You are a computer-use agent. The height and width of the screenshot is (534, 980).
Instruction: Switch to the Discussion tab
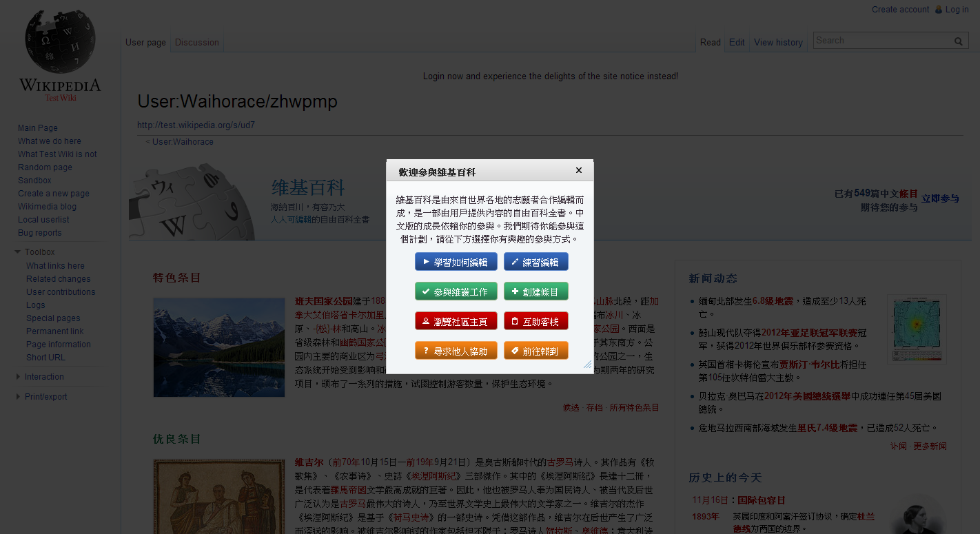(197, 43)
